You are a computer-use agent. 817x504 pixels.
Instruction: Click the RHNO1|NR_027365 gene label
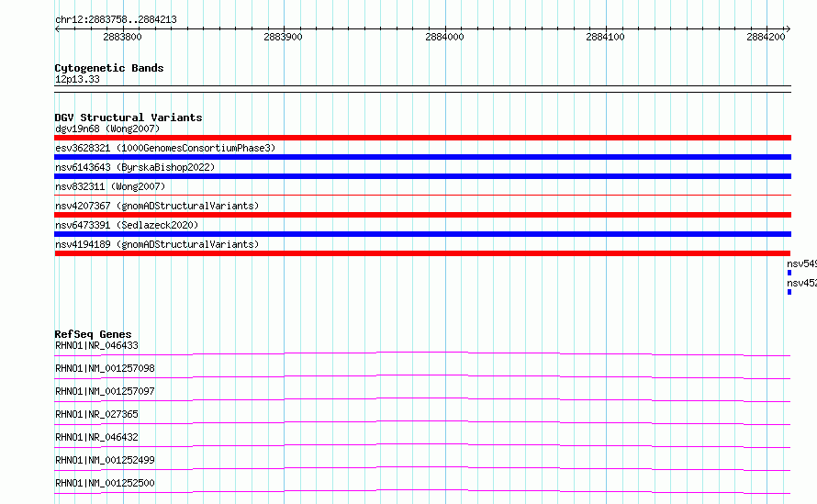[x=96, y=414]
